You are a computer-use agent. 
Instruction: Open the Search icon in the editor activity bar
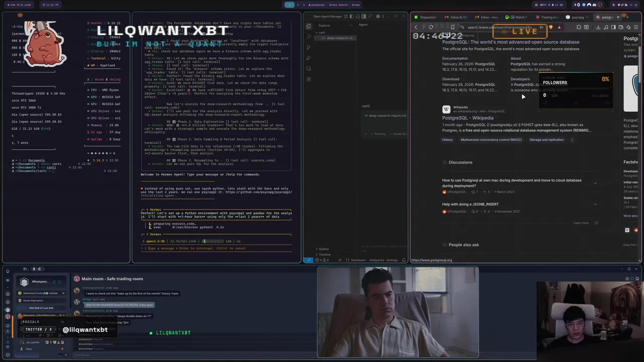click(308, 37)
